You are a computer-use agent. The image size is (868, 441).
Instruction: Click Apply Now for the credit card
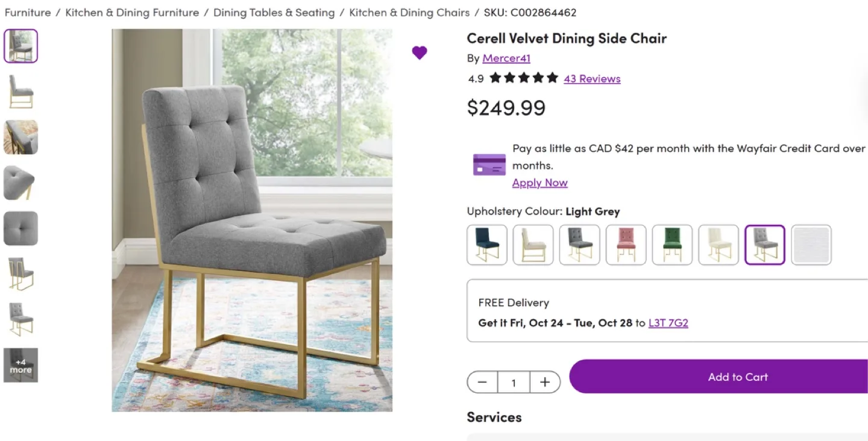point(539,183)
